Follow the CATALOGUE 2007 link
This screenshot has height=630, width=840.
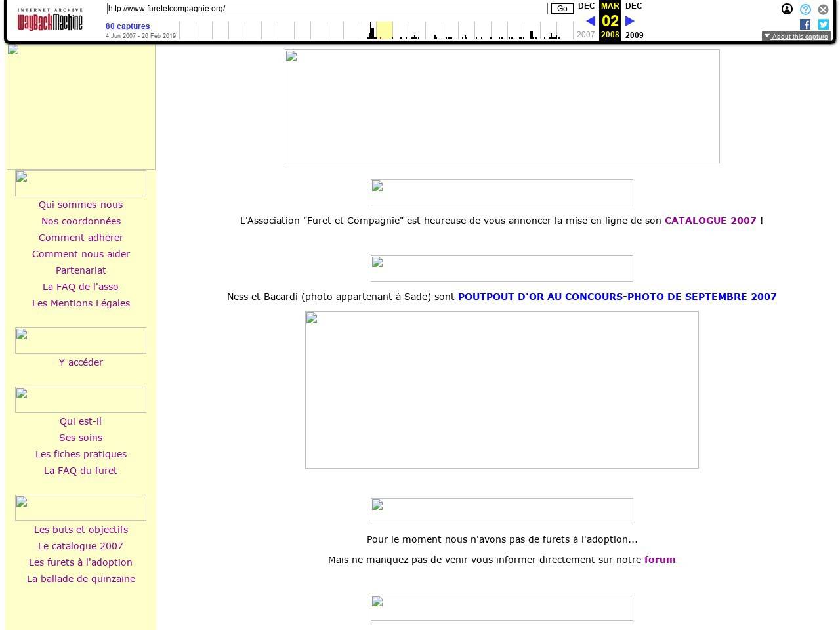(710, 220)
